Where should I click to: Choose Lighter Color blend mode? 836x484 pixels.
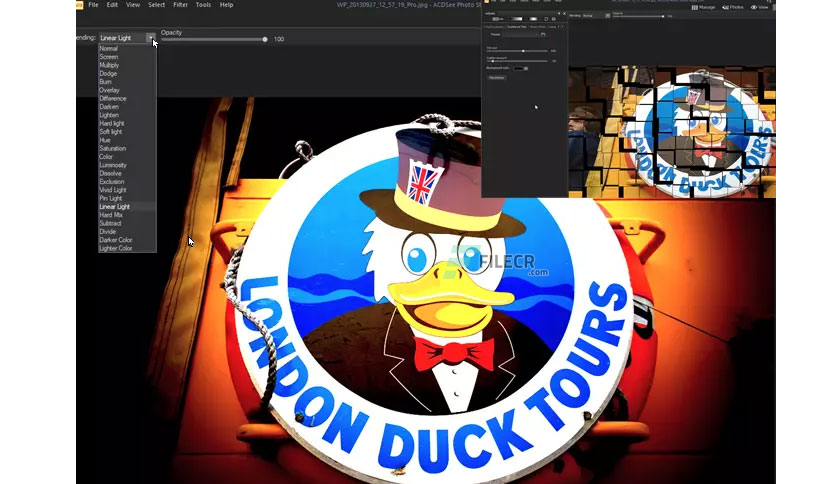pyautogui.click(x=127, y=248)
